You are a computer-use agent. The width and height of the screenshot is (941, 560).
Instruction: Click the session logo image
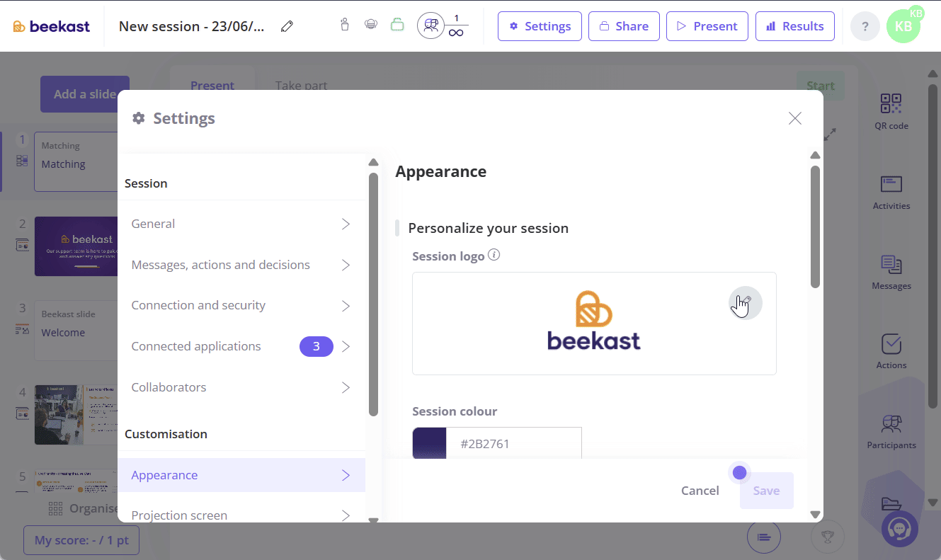[594, 320]
